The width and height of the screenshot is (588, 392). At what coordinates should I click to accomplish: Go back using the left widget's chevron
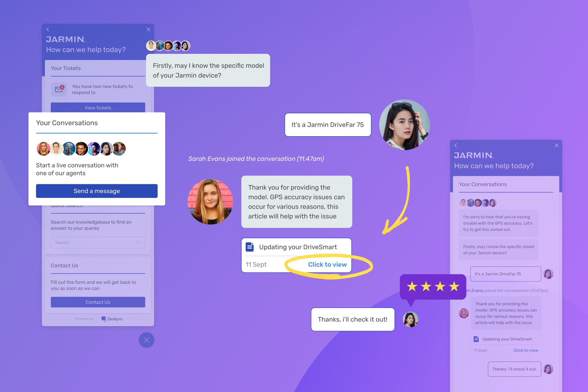[x=48, y=29]
